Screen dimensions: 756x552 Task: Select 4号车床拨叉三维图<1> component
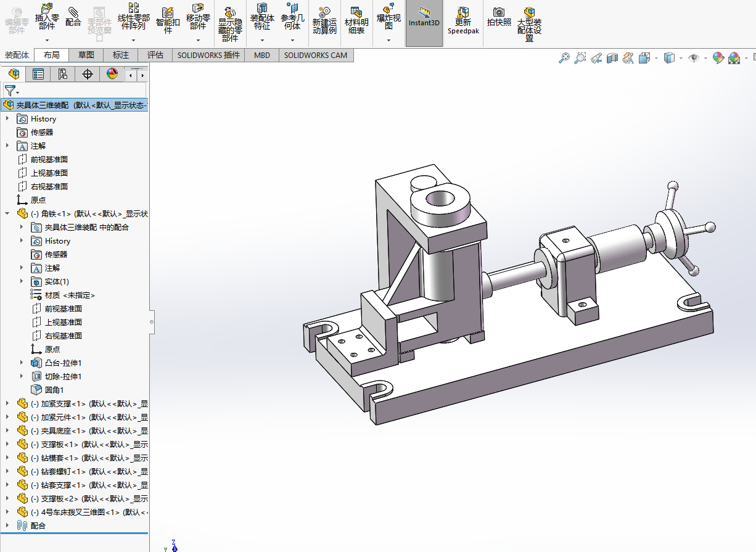(x=82, y=512)
